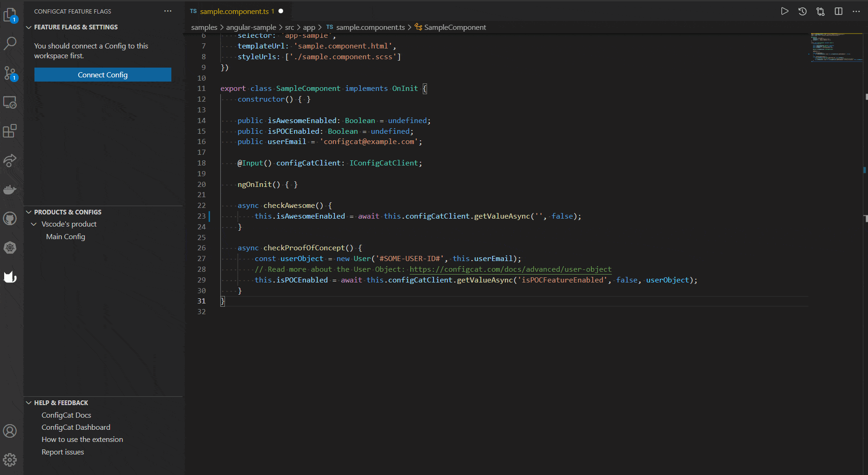Select Main Config under Vscode's product

coord(65,236)
